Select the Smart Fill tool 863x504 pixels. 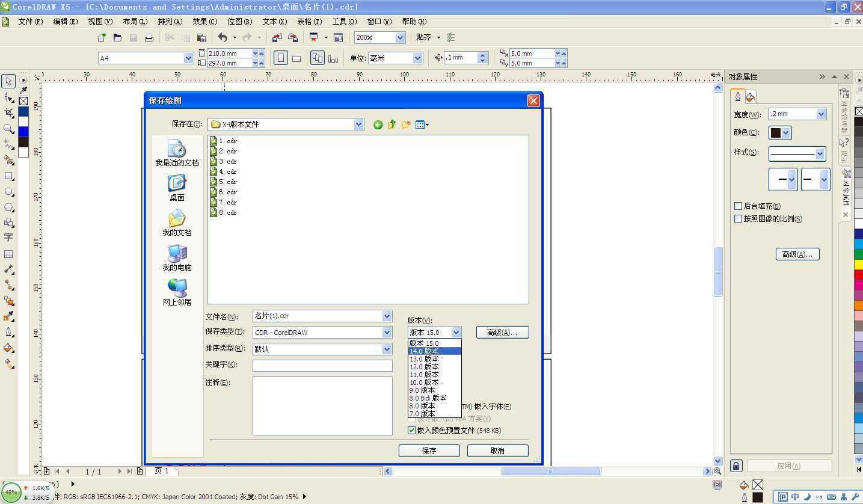pos(8,160)
